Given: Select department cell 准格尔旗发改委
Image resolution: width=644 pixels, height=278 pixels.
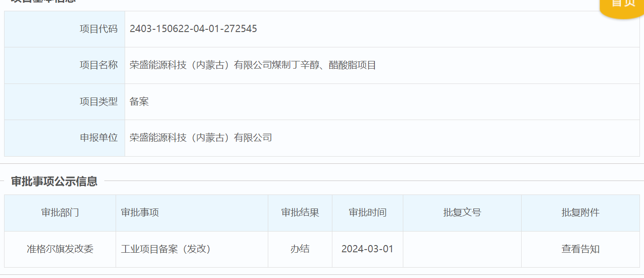Looking at the screenshot, I should 60,249.
